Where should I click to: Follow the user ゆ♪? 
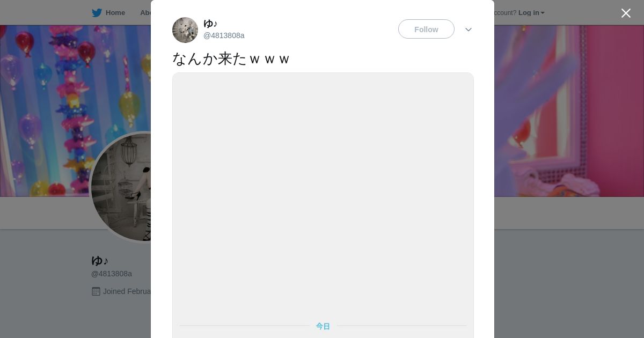pos(426,29)
